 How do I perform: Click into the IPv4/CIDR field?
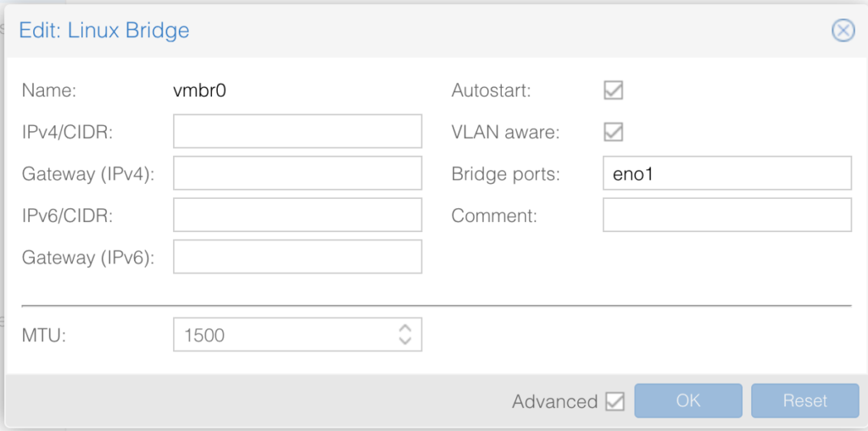[x=298, y=131]
